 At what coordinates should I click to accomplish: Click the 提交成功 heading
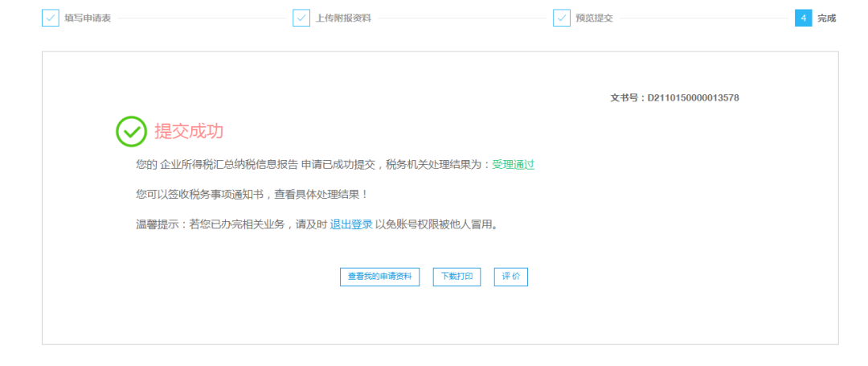coord(189,131)
